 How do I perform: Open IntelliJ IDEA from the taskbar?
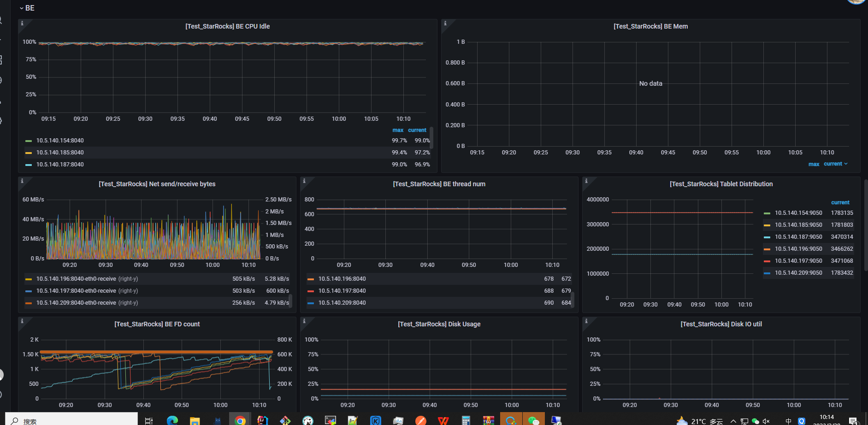pyautogui.click(x=262, y=420)
